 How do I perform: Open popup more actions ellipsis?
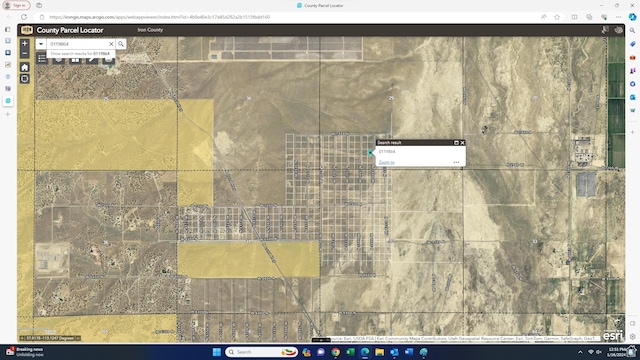(x=456, y=162)
